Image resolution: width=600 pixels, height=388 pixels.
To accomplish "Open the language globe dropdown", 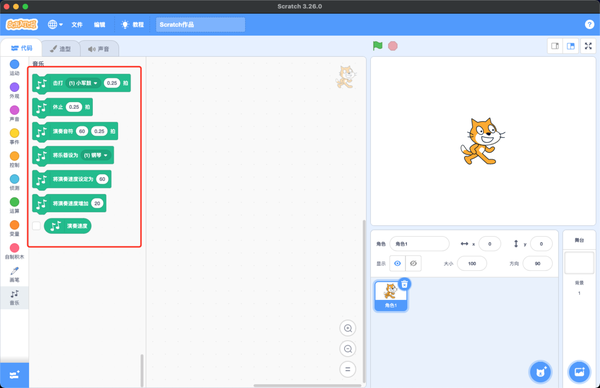I will 55,24.
